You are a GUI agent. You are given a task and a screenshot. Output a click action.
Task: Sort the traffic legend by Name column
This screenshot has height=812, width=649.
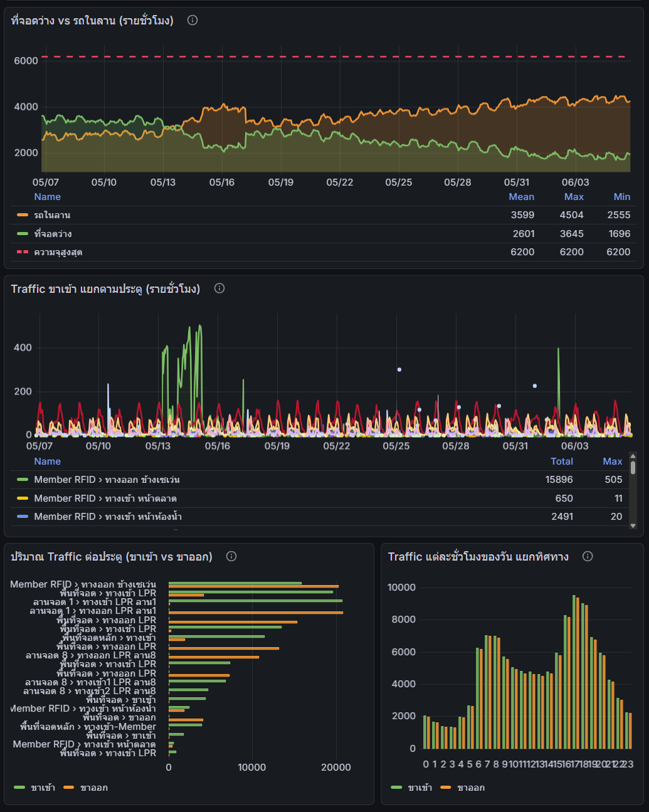(48, 461)
